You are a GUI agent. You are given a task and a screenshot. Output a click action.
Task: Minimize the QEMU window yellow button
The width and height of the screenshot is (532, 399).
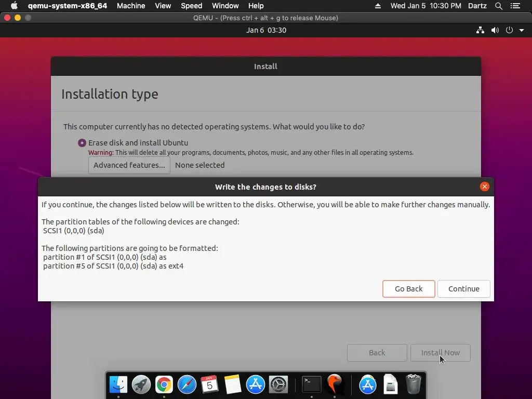(18, 18)
